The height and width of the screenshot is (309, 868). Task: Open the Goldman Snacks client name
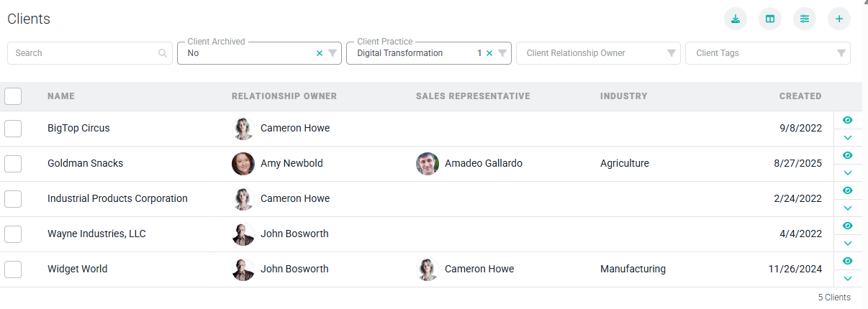85,164
